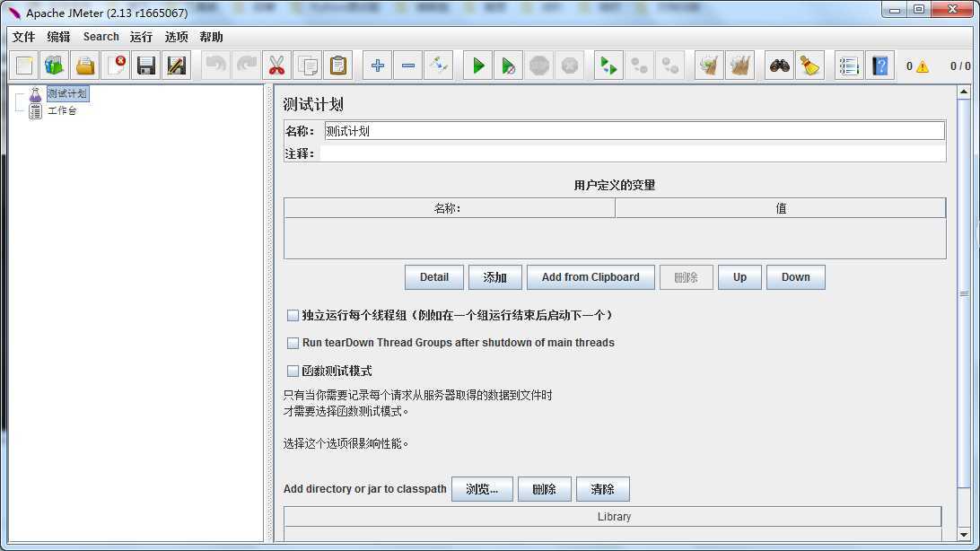The height and width of the screenshot is (551, 980).
Task: Click the Clear All icon
Action: (740, 65)
